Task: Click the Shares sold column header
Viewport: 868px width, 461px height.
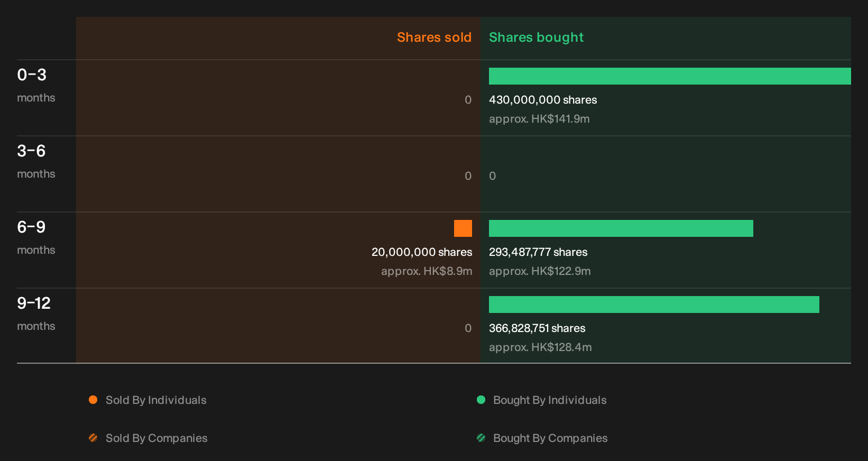Action: [x=434, y=38]
